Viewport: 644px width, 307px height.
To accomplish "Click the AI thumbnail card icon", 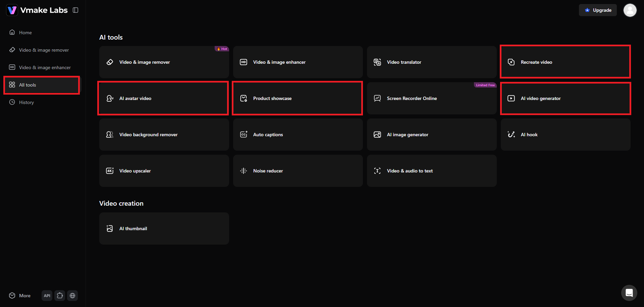I will tap(110, 228).
